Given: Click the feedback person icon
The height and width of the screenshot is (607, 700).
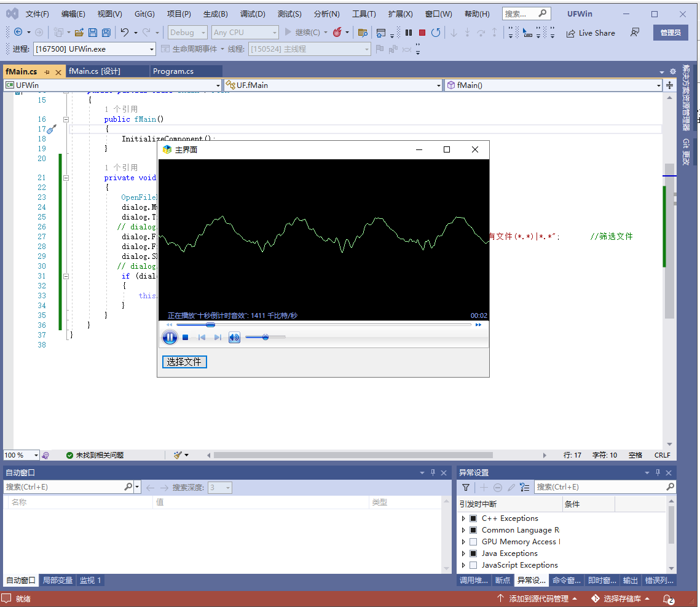Looking at the screenshot, I should [634, 33].
